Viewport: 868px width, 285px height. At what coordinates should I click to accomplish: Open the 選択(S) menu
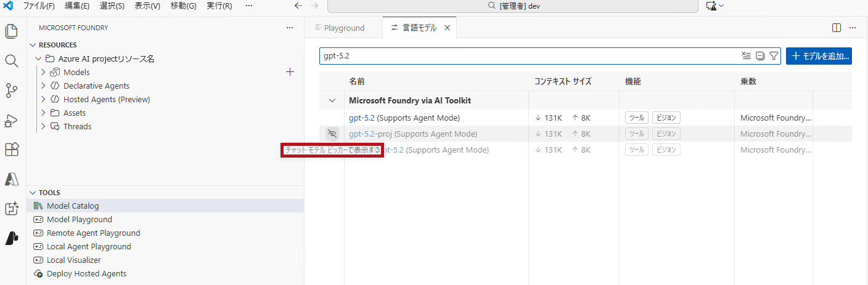click(112, 6)
